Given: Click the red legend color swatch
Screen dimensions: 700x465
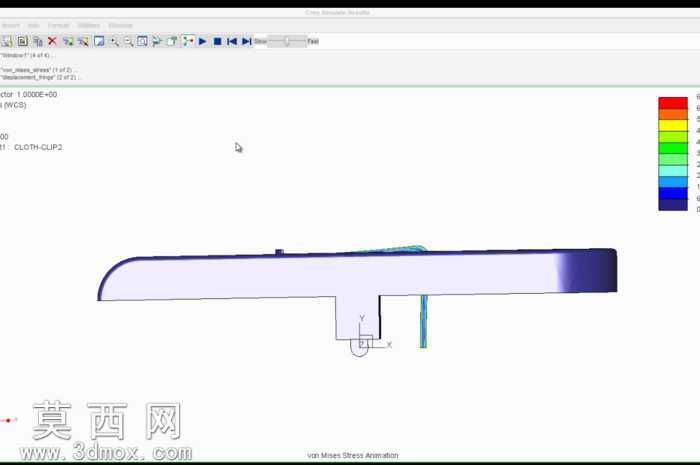Looking at the screenshot, I should pyautogui.click(x=673, y=103).
